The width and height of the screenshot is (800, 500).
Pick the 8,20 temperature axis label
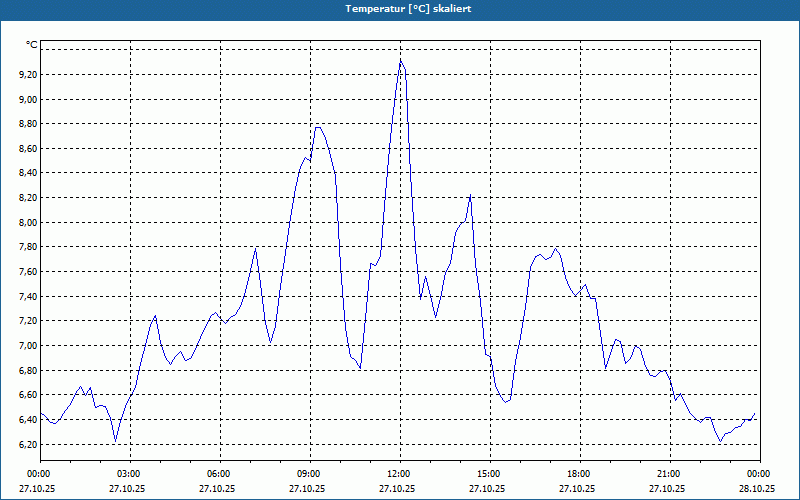pyautogui.click(x=29, y=198)
